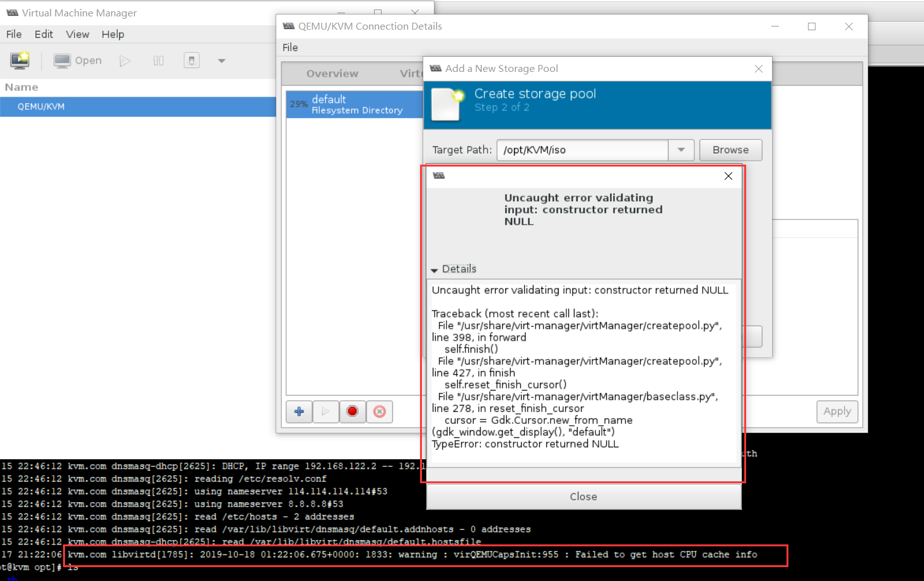Click the Virtual Machine Manager title bar icon
Viewport: 924px width, 581px height.
coord(12,13)
